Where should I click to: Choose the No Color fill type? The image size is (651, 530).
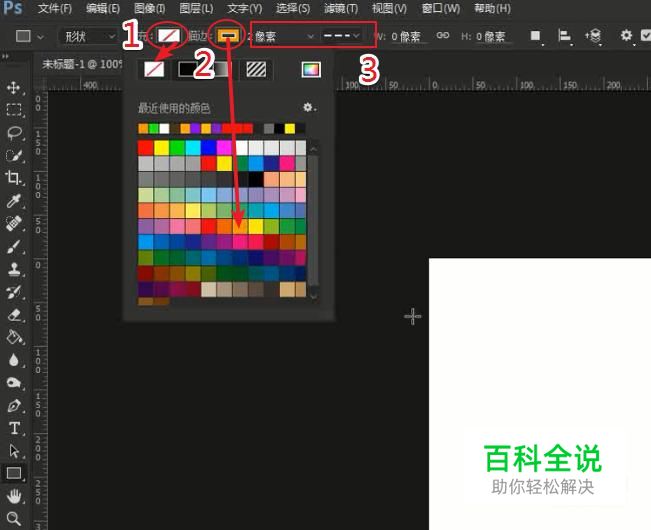pos(154,69)
